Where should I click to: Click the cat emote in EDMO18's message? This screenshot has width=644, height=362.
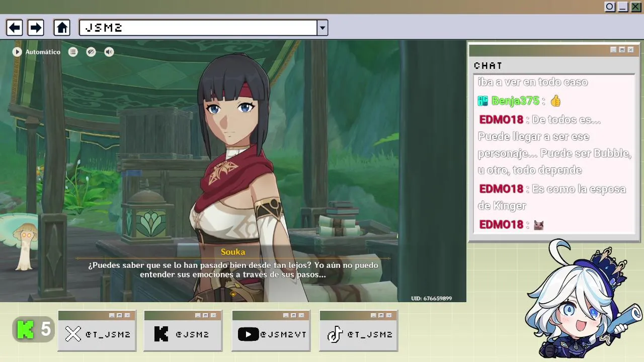[x=538, y=225]
